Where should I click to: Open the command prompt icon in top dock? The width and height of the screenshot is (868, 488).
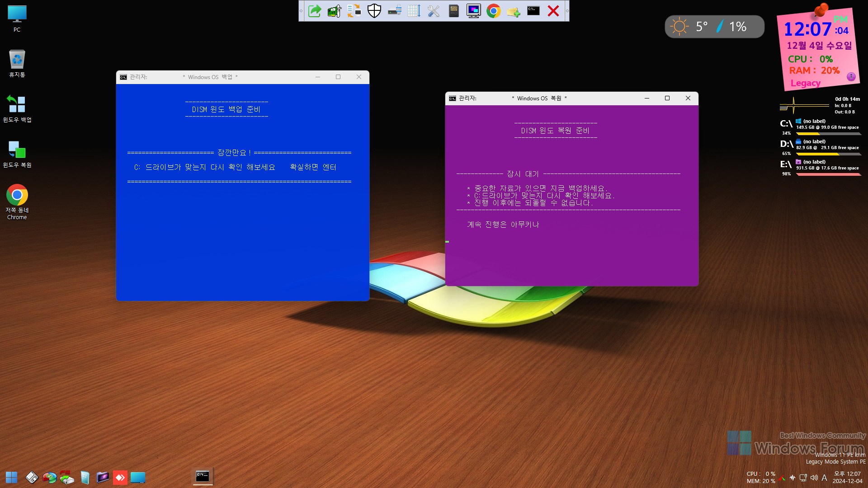[x=533, y=11]
